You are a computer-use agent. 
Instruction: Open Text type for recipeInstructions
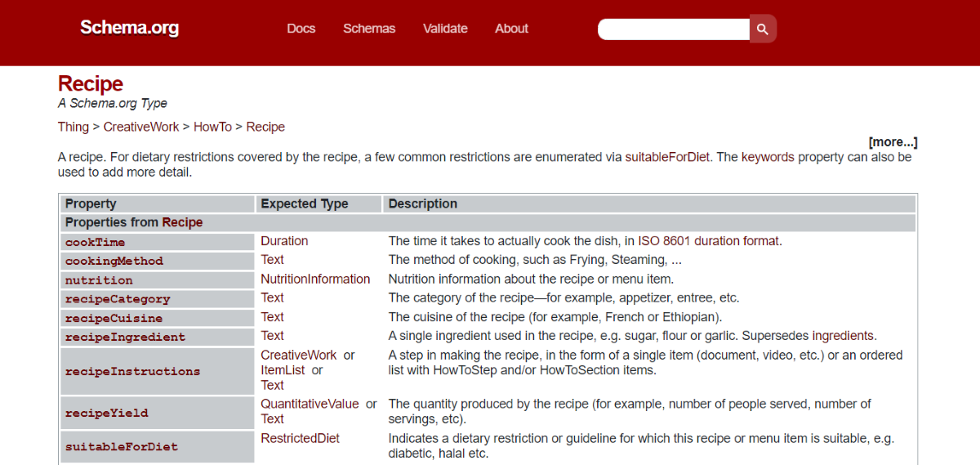click(272, 386)
